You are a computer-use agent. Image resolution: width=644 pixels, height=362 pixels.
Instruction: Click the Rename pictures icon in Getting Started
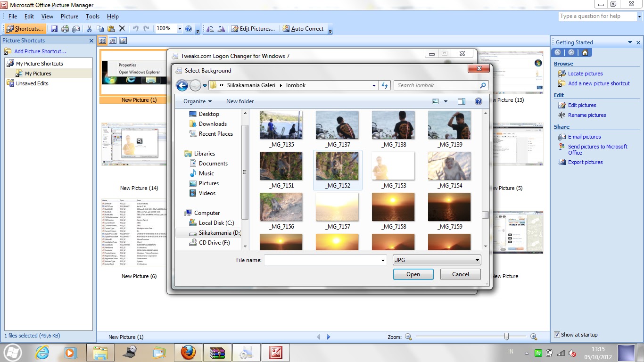point(561,115)
